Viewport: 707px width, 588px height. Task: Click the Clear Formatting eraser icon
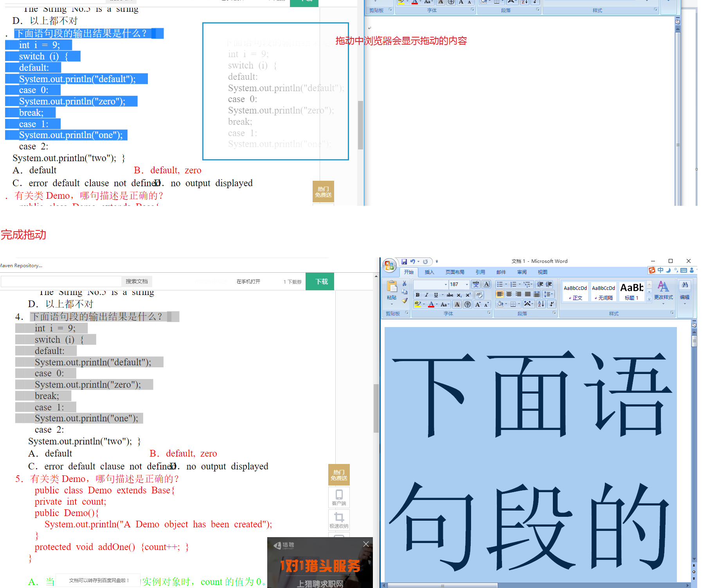(479, 295)
